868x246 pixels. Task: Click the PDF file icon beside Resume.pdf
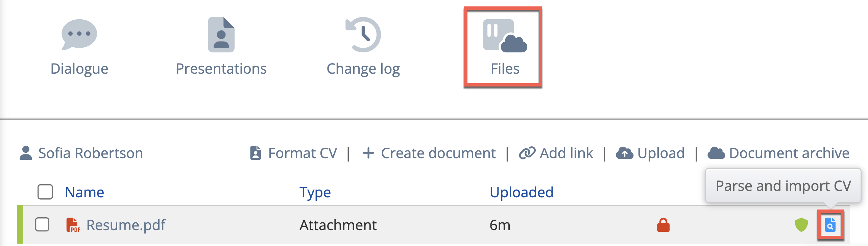(x=73, y=225)
